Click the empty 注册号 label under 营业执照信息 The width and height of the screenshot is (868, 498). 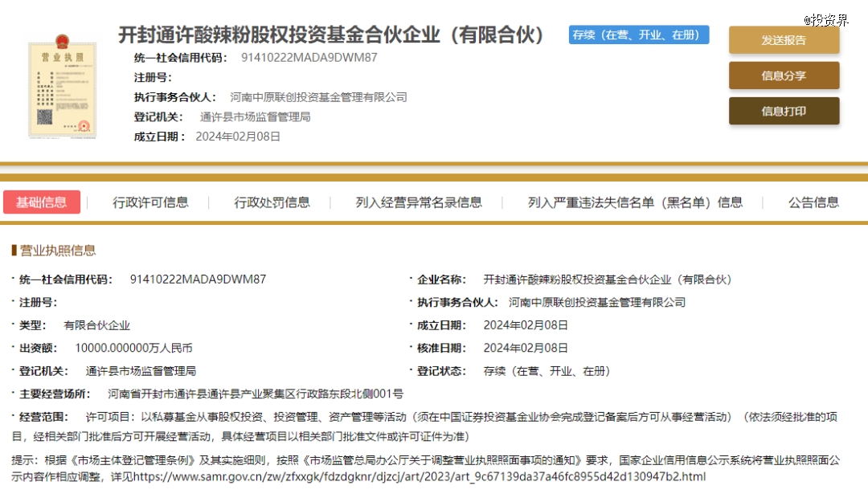(38, 302)
